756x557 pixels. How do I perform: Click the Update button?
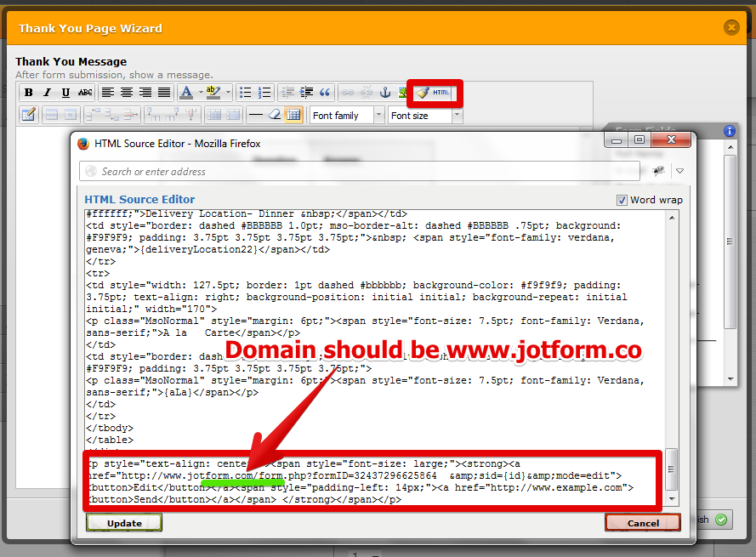click(123, 522)
